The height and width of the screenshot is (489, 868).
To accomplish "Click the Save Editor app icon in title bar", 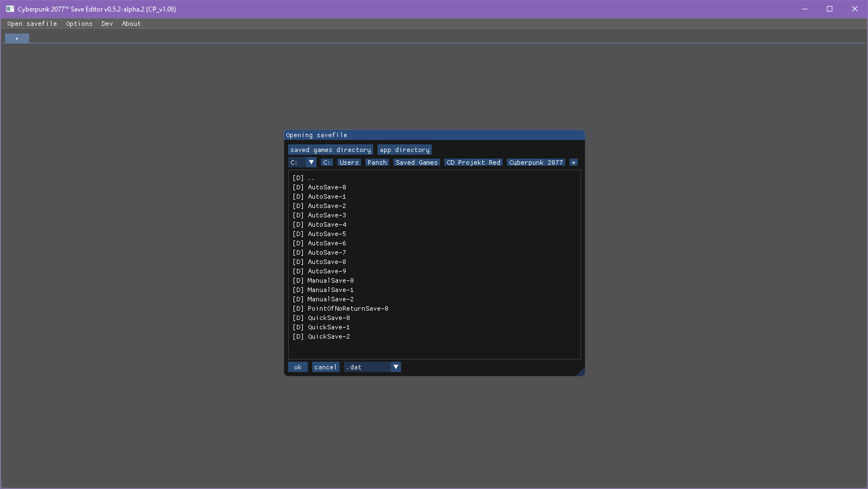I will pos(10,9).
